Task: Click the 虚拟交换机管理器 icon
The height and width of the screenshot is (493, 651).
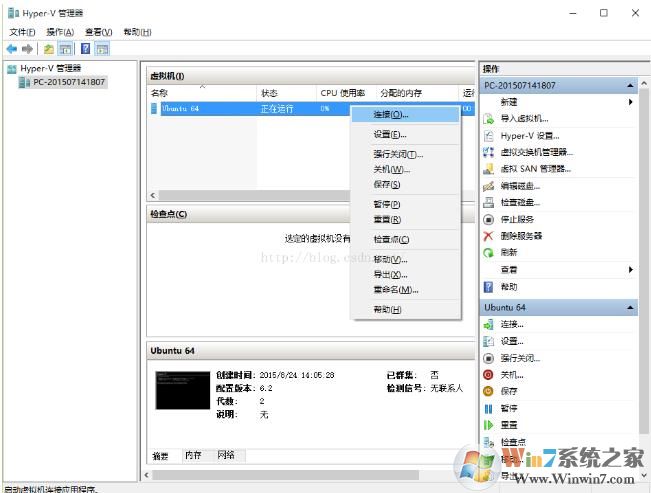Action: pyautogui.click(x=489, y=152)
